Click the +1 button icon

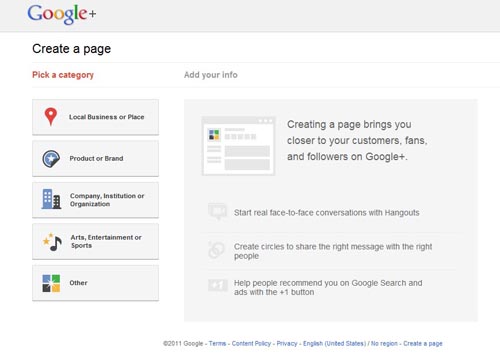coord(218,285)
